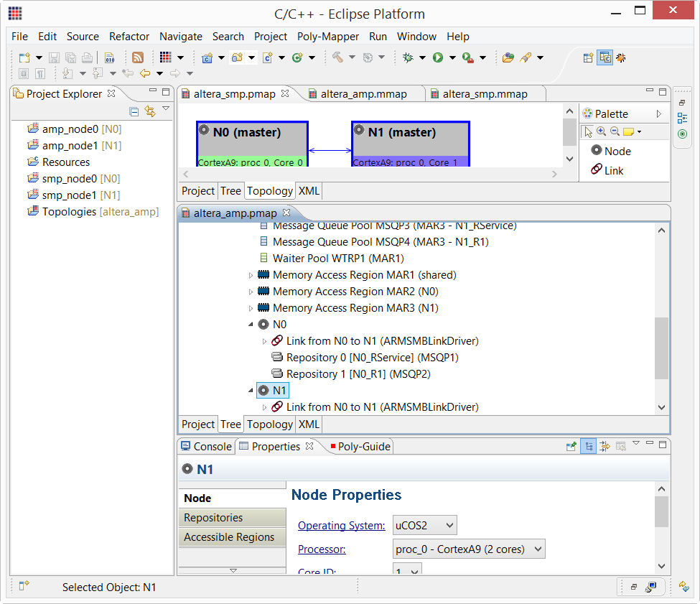Toggle Show Categories in Properties view
700x604 pixels.
tap(589, 447)
